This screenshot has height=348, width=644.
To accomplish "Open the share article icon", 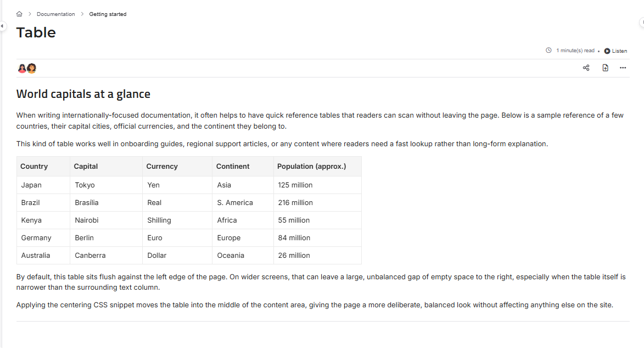I will 586,68.
